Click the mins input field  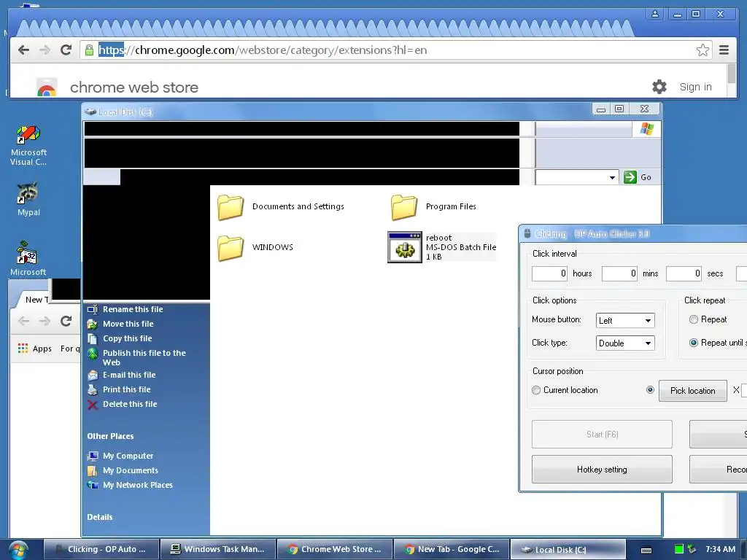[619, 273]
